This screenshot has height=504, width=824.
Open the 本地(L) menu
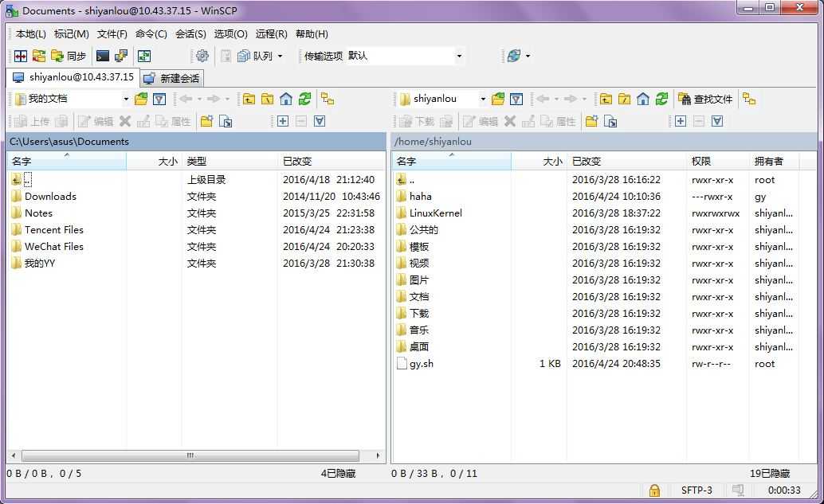[30, 34]
